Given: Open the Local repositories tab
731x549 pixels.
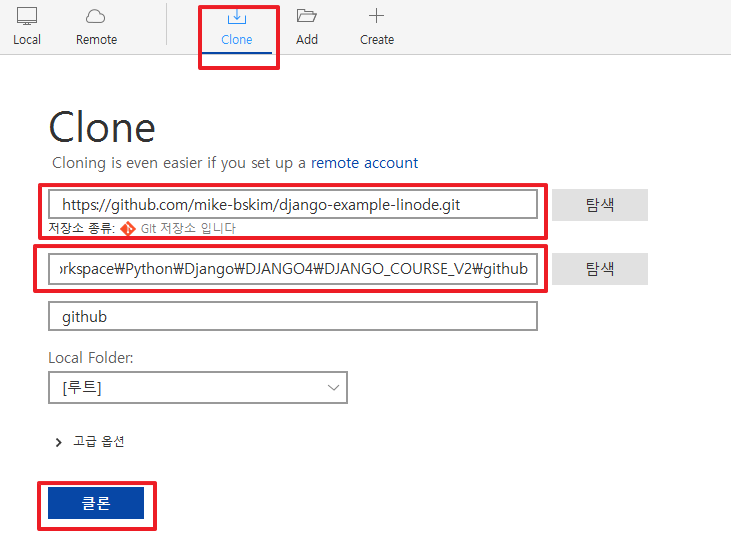Looking at the screenshot, I should point(27,27).
